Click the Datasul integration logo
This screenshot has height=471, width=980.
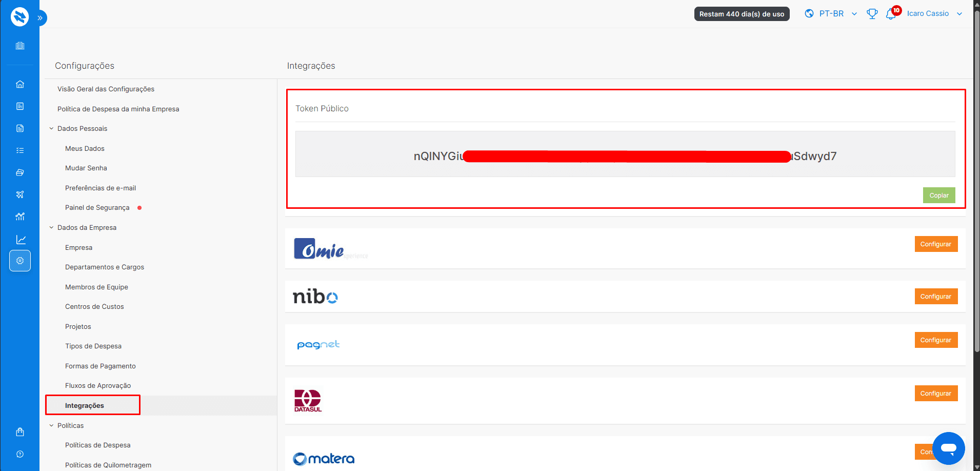coord(308,401)
